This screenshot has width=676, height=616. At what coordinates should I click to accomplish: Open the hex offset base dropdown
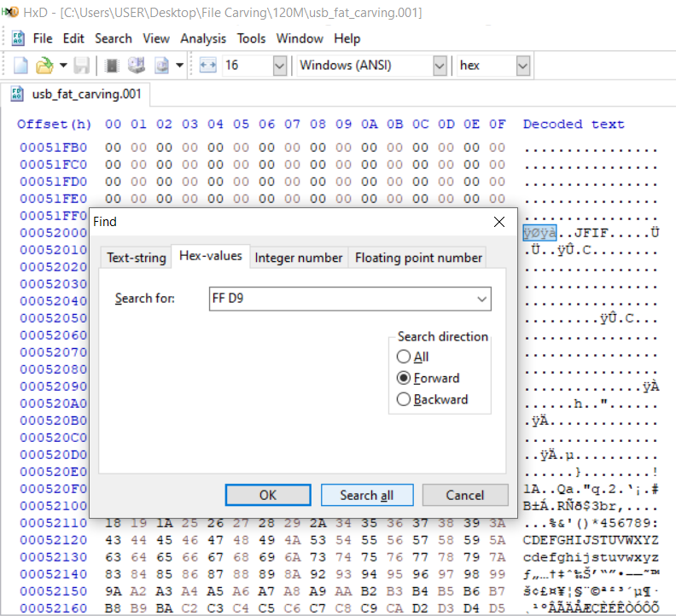coord(522,66)
